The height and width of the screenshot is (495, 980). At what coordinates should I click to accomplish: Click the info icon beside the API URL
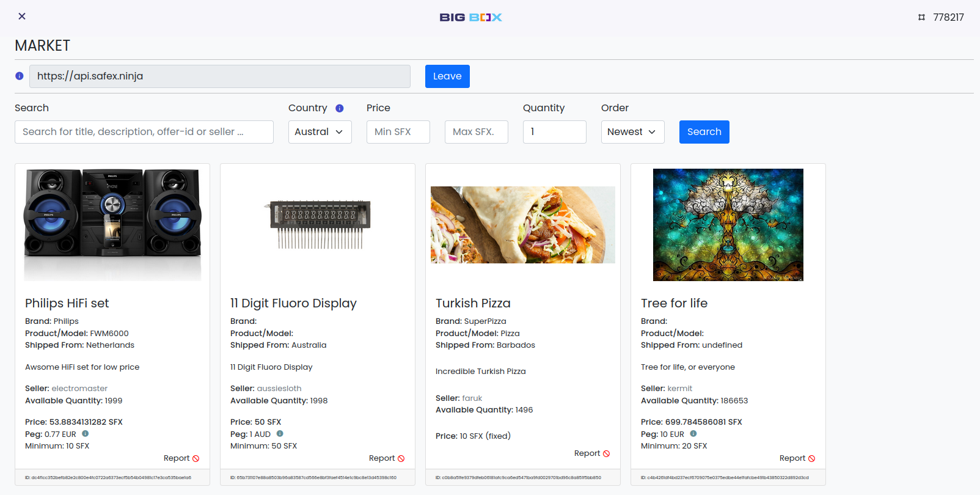(x=20, y=76)
